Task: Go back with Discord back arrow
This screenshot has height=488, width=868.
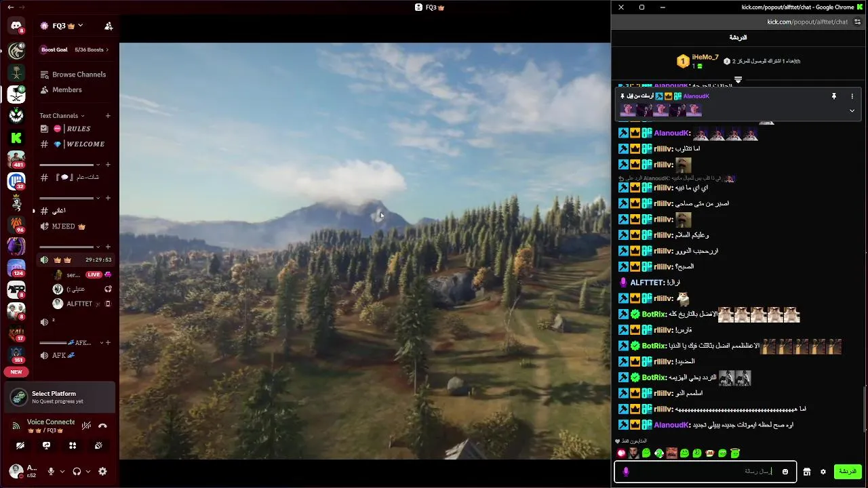Action: (x=10, y=7)
